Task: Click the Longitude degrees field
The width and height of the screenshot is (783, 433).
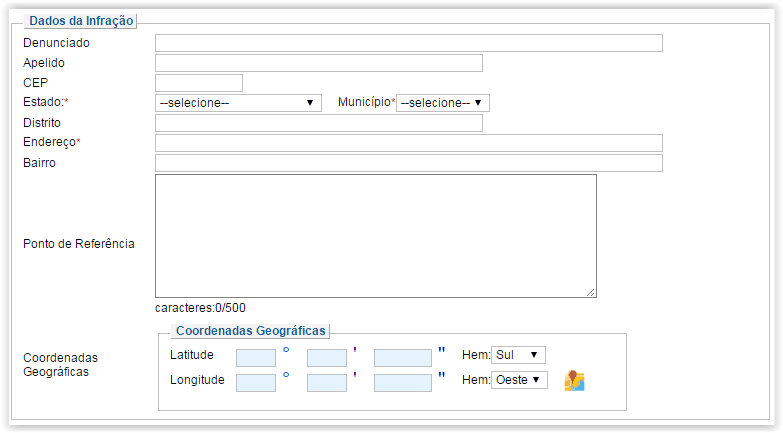Action: coord(256,383)
